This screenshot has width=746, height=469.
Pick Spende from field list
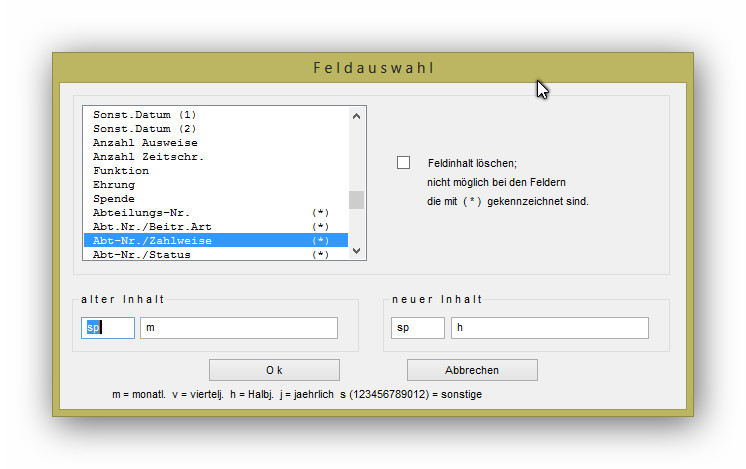(x=114, y=199)
